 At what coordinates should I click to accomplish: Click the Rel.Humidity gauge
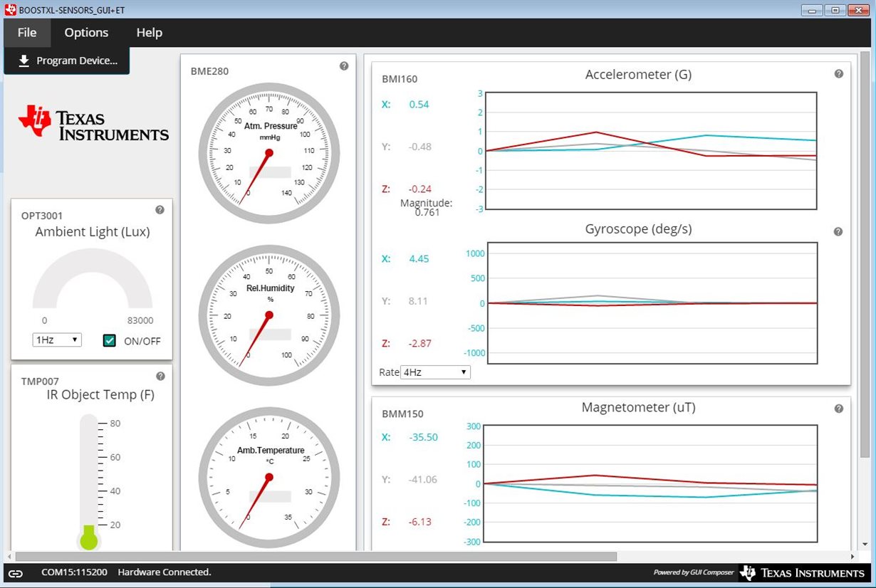coord(268,315)
